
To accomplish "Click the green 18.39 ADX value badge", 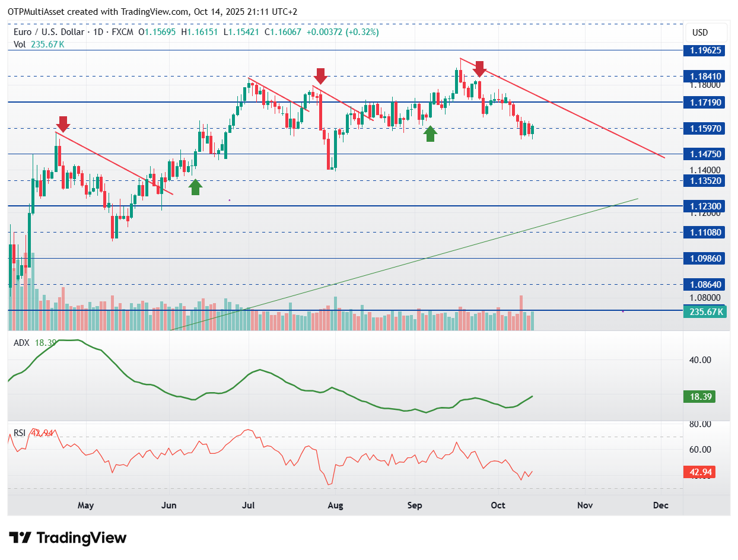I will coord(699,397).
